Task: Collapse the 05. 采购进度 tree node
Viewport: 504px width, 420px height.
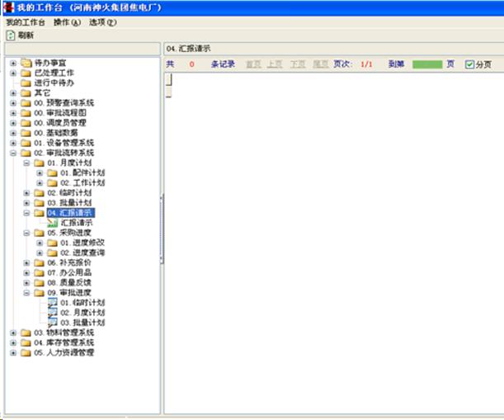Action: 26,233
